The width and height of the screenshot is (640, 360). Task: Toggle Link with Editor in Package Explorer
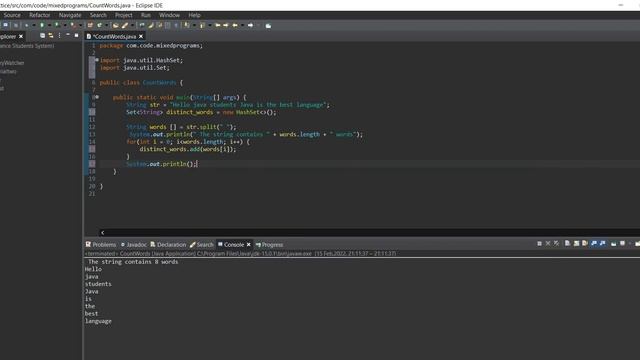(51, 36)
